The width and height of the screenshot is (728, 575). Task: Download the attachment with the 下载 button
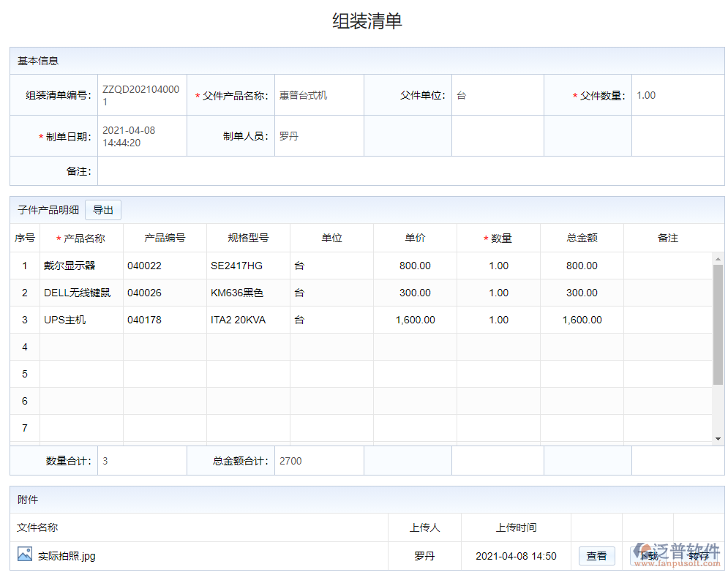[648, 556]
